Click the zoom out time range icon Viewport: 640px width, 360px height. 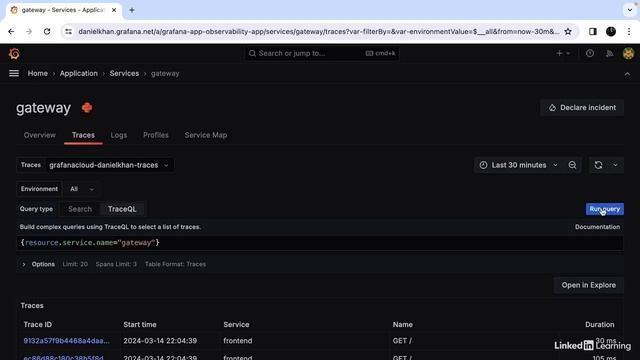click(572, 165)
